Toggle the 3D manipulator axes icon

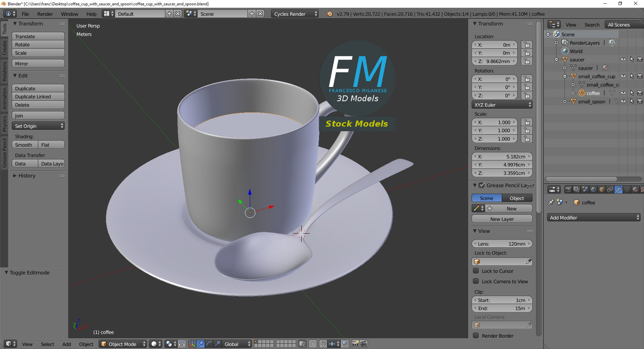(x=192, y=344)
